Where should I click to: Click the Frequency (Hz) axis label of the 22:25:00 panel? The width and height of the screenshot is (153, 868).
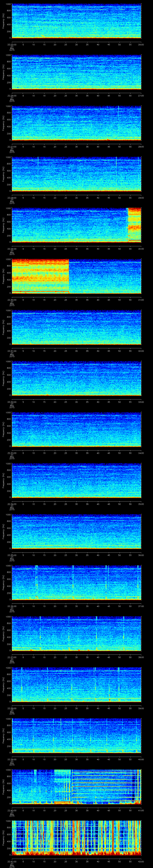3,21
